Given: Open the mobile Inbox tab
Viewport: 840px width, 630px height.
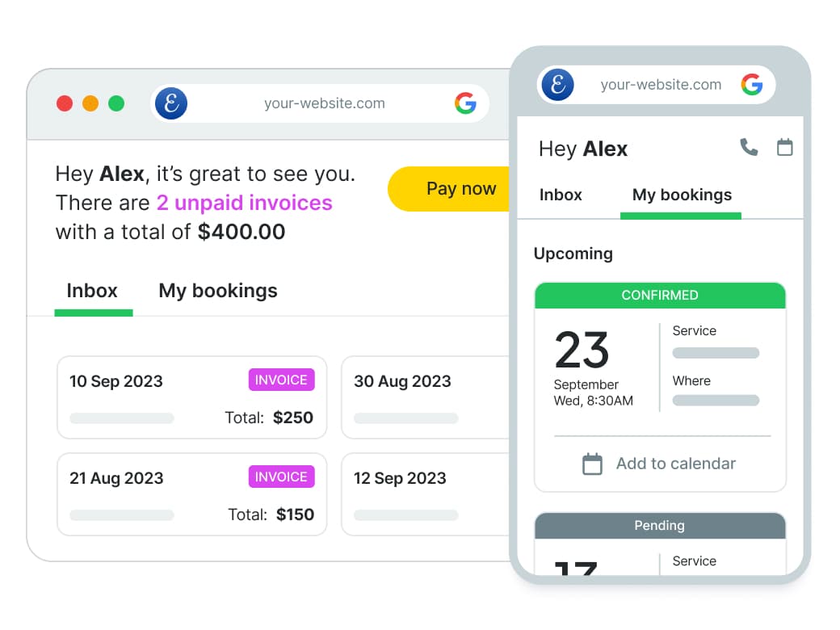Looking at the screenshot, I should [x=561, y=195].
